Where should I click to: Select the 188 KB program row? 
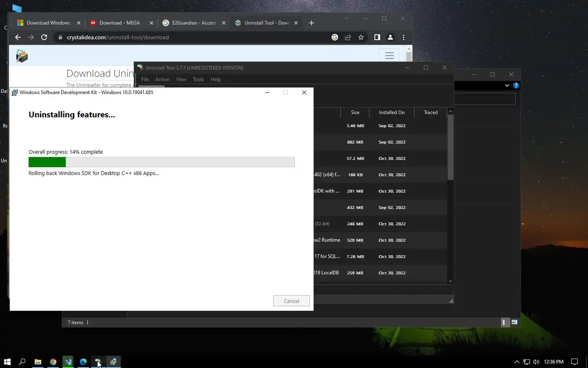point(380,175)
